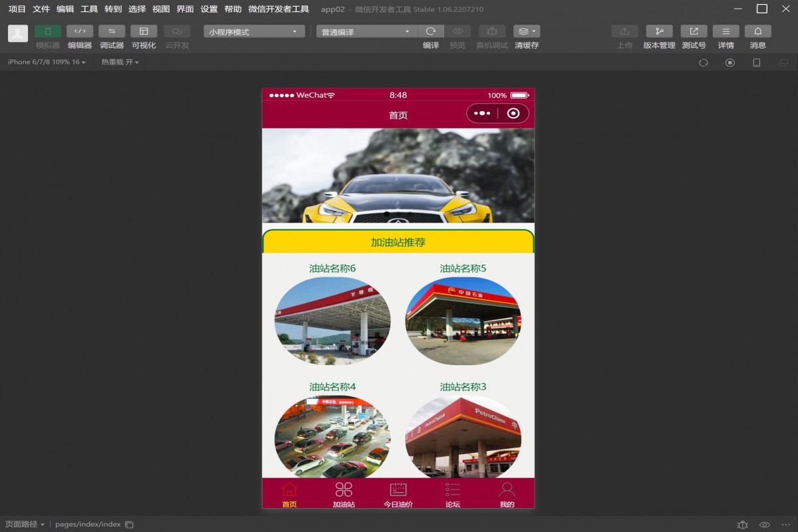Open the 帮助 menu
Screen dimensions: 798x532
(233, 9)
